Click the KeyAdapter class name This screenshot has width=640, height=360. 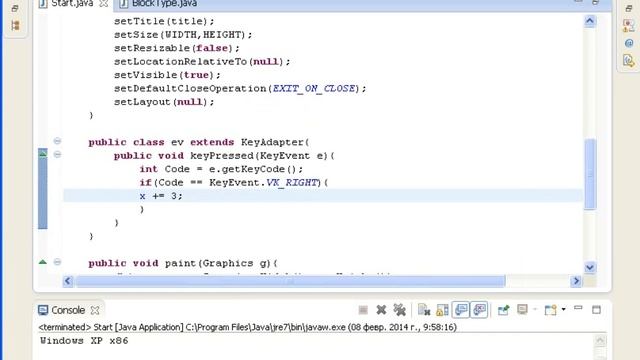pyautogui.click(x=272, y=142)
